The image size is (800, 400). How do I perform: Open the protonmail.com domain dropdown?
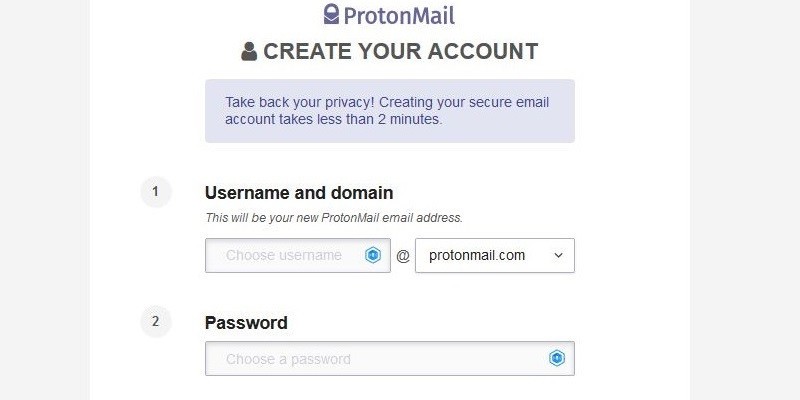click(x=480, y=255)
